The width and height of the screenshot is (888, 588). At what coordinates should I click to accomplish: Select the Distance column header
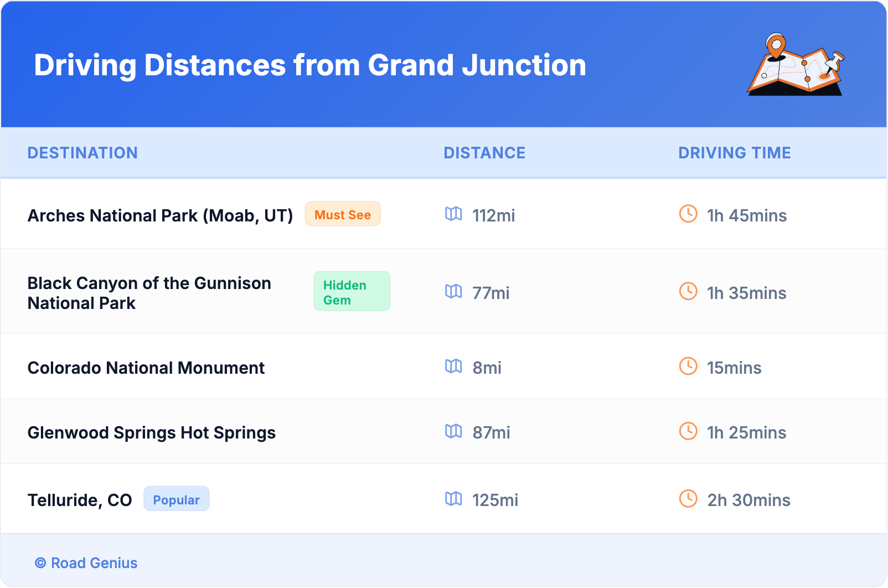pos(484,153)
